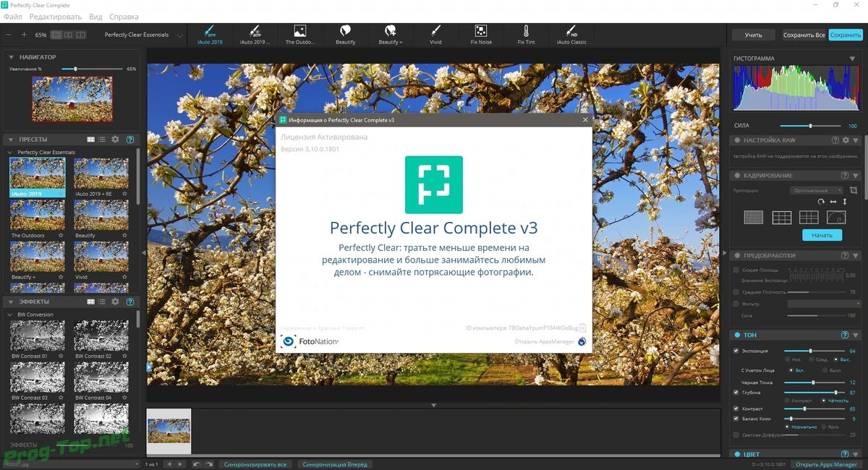This screenshot has width=868, height=470.
Task: Rotate the image clockwise in Cropping
Action: (821, 202)
